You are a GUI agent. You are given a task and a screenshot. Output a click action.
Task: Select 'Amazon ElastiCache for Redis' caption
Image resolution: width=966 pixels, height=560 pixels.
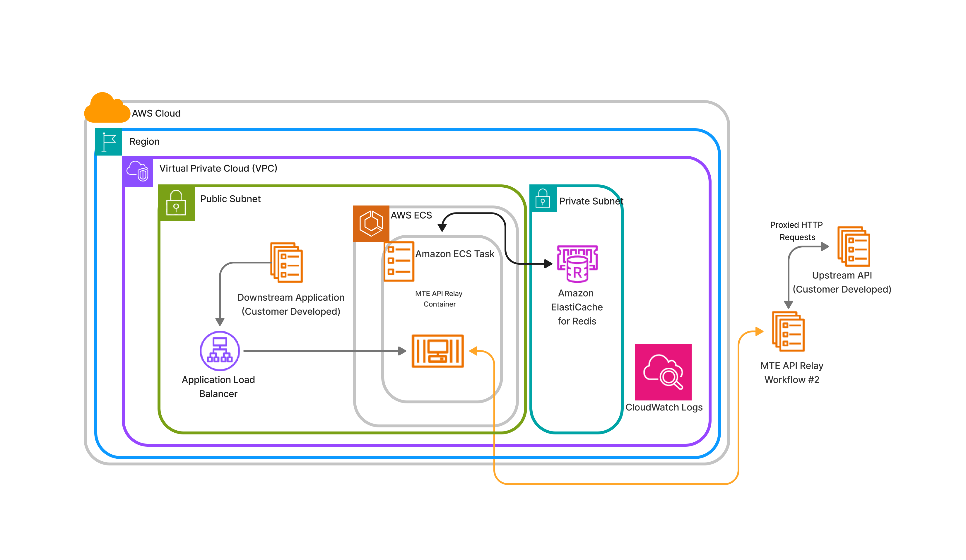pos(577,307)
